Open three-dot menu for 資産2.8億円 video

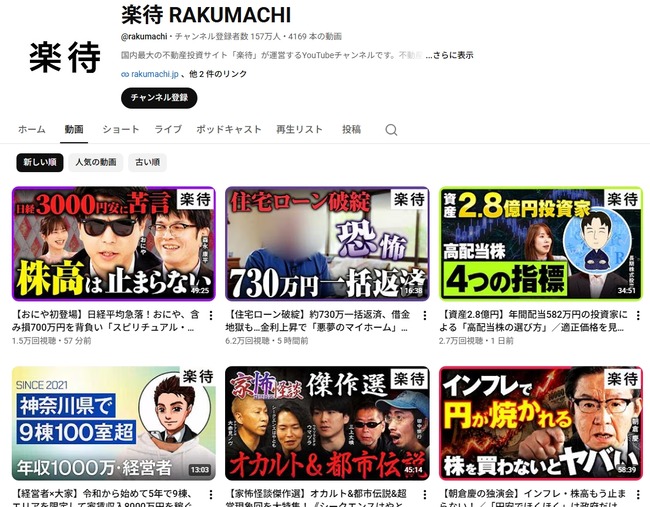tap(638, 316)
